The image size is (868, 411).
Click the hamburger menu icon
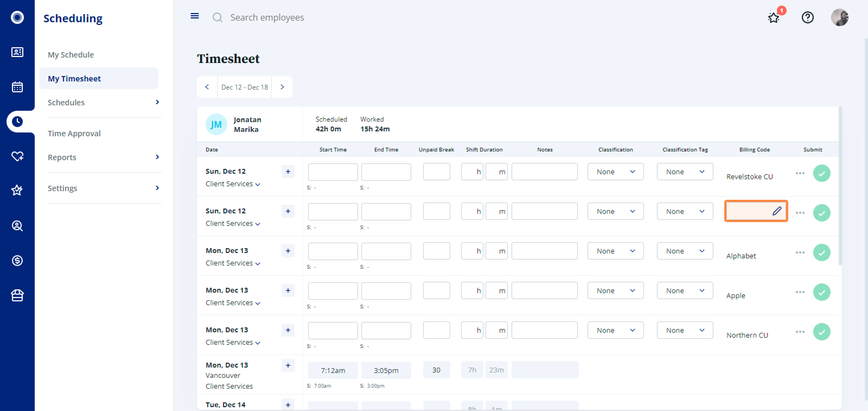(x=195, y=16)
